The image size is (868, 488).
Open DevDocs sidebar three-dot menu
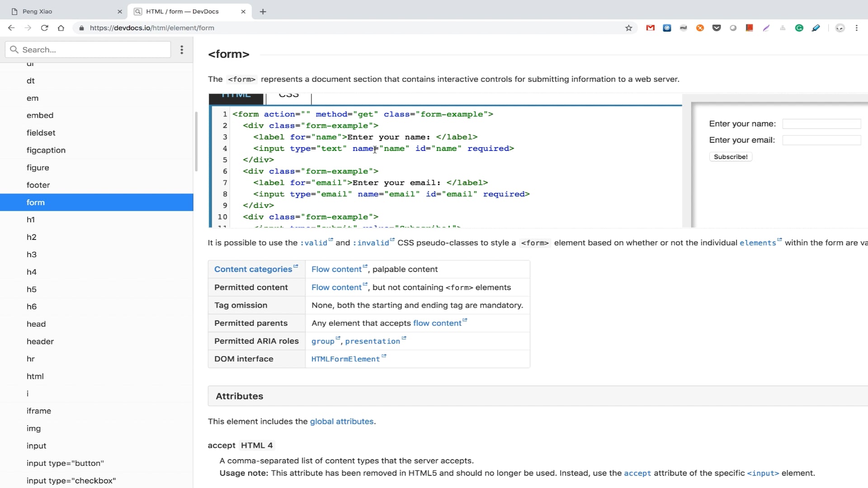pyautogui.click(x=182, y=50)
